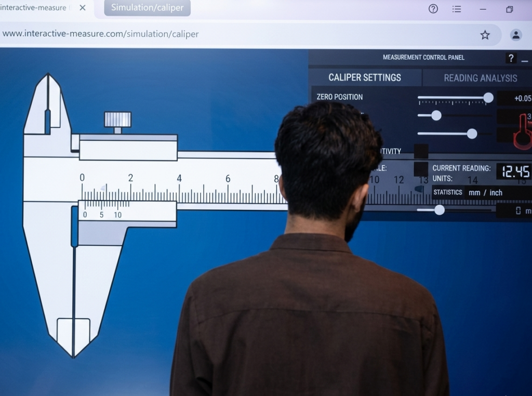Open the Reading Analysis tab
Image resolution: width=532 pixels, height=396 pixels.
(x=481, y=78)
